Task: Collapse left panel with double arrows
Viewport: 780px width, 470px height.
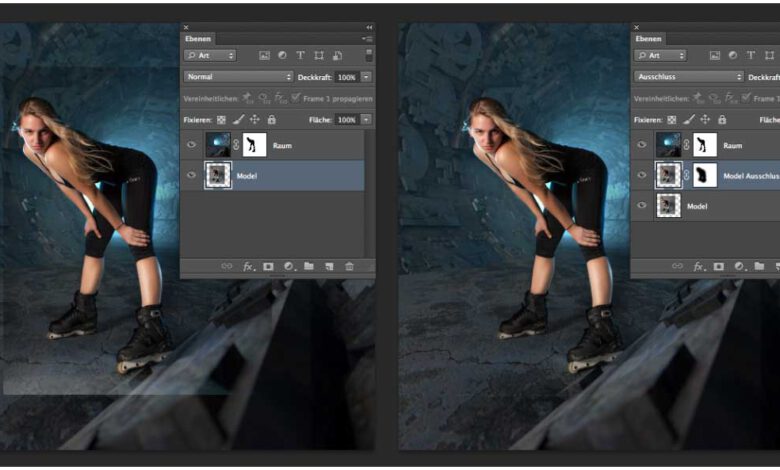Action: point(369,27)
